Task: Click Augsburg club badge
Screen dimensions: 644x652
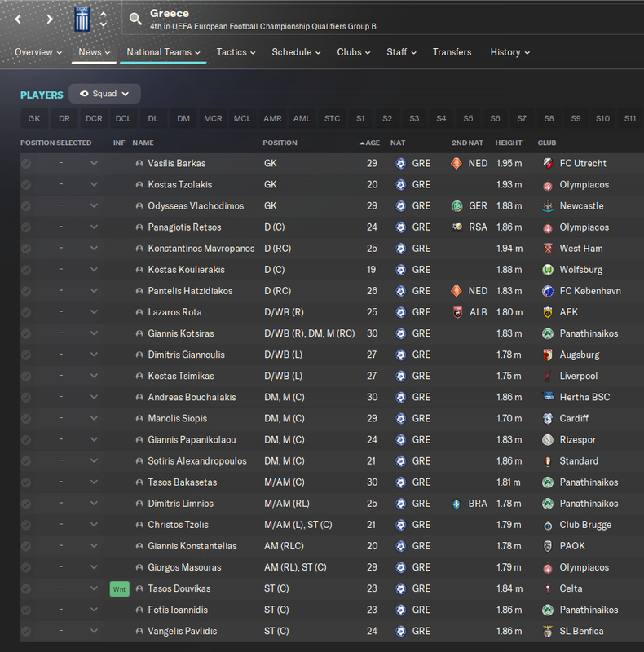Action: click(548, 355)
